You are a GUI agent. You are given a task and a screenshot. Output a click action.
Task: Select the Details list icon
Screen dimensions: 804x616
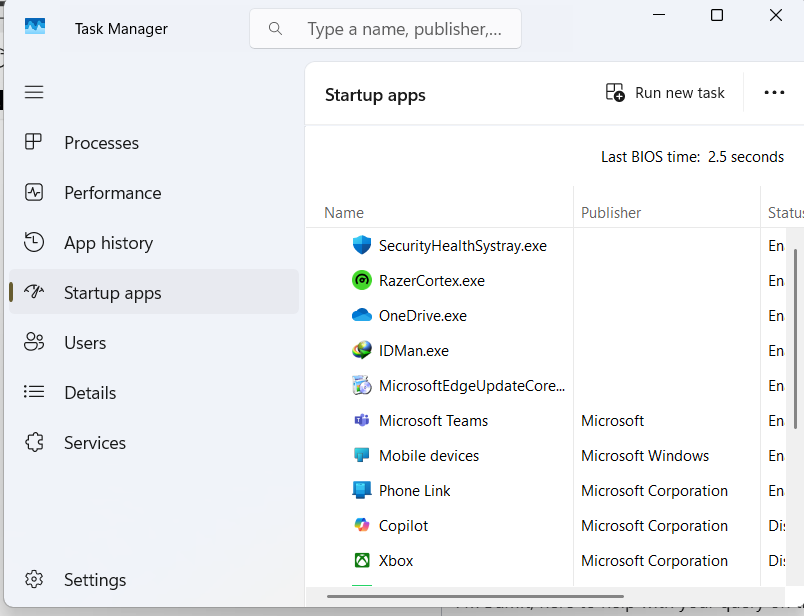click(x=34, y=392)
